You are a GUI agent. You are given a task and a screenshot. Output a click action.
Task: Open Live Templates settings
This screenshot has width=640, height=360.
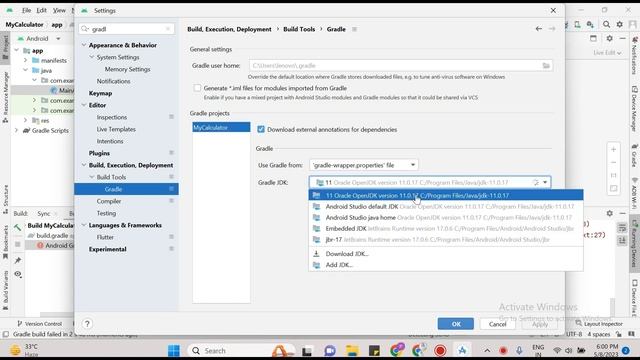116,129
